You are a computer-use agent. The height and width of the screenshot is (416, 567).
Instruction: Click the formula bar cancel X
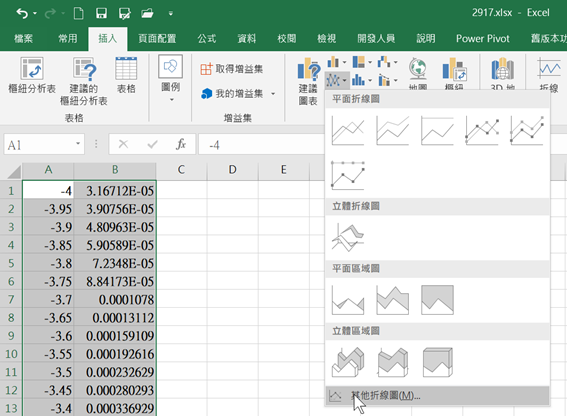point(123,144)
